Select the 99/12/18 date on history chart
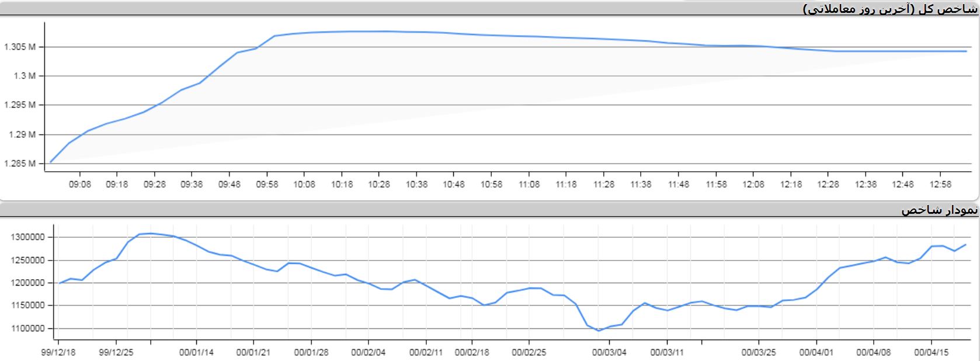The height and width of the screenshot is (361, 980). 58,353
